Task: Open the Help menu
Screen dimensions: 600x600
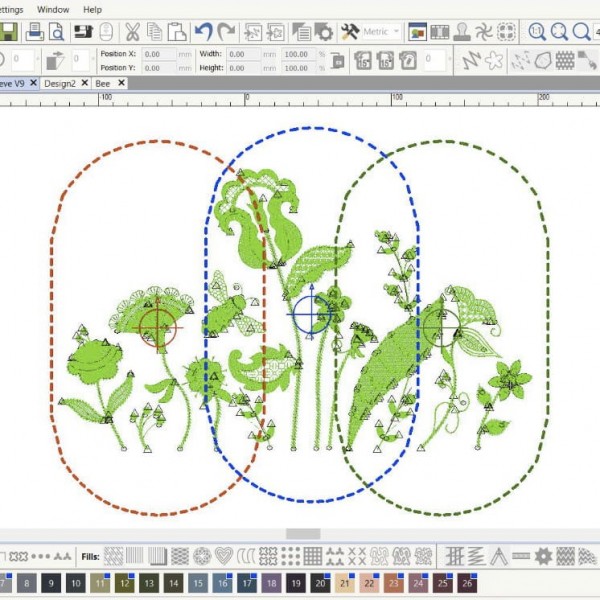Action: tap(92, 9)
